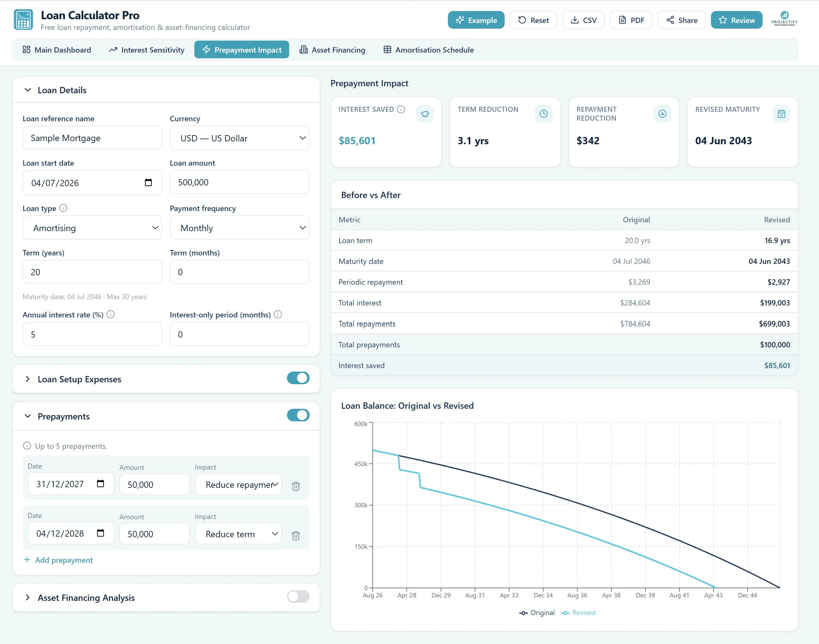The height and width of the screenshot is (644, 819).
Task: Expand the Loan Setup Expenses section
Action: point(27,379)
